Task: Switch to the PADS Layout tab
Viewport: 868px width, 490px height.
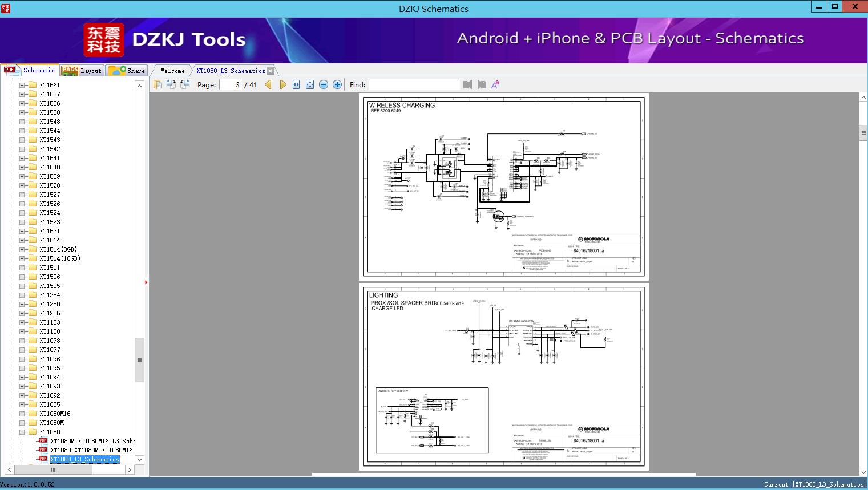Action: point(82,71)
